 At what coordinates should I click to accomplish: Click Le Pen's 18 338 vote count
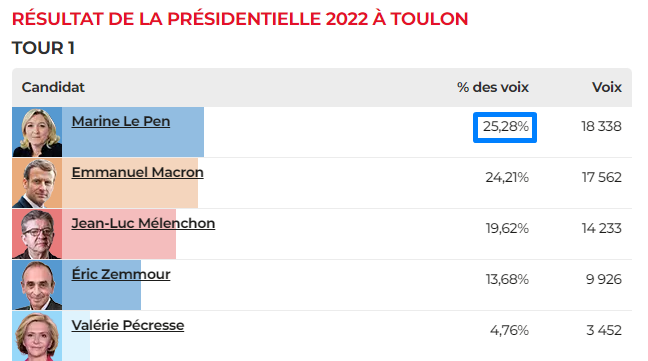pos(601,126)
